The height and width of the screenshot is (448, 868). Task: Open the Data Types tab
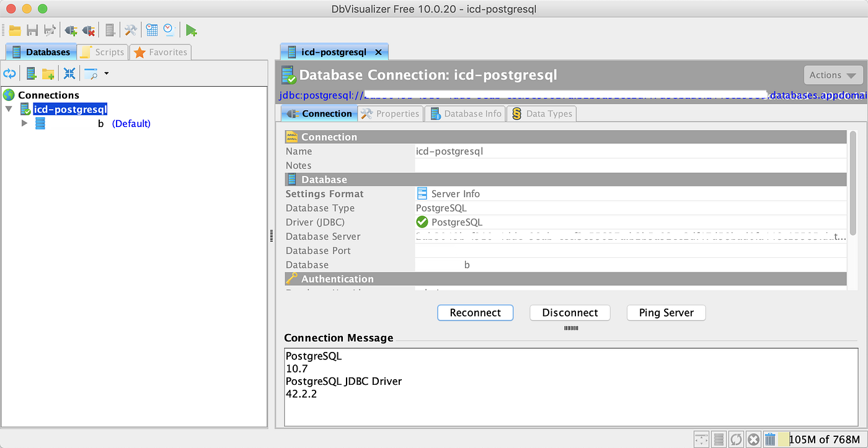pos(541,113)
